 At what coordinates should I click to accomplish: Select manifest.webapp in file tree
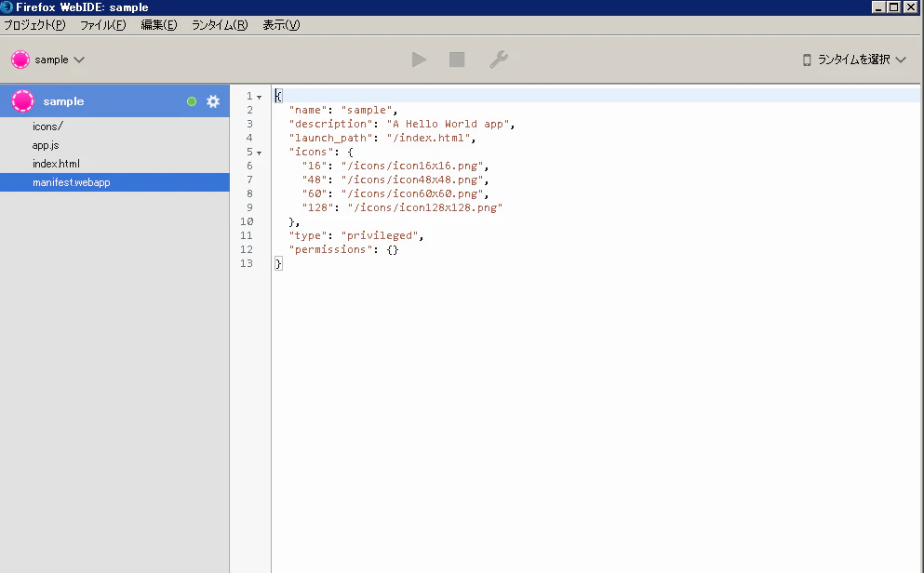114,182
